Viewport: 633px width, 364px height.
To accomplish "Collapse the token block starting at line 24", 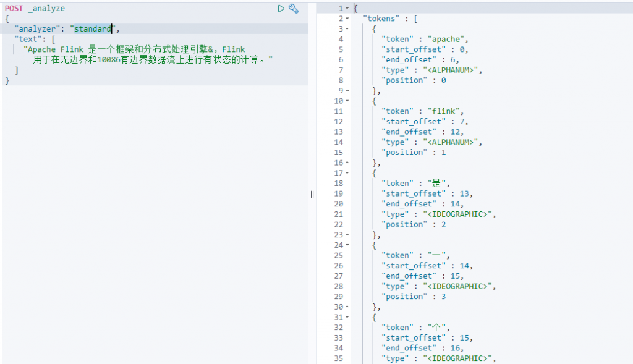I will [x=347, y=245].
